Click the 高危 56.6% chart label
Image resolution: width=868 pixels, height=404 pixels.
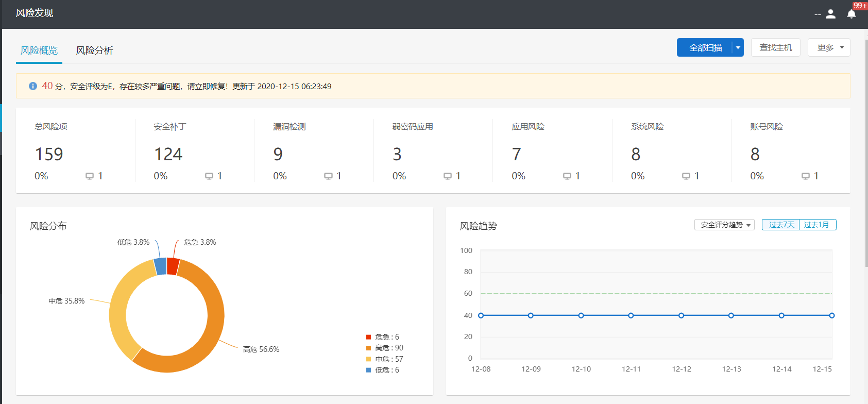(x=261, y=349)
